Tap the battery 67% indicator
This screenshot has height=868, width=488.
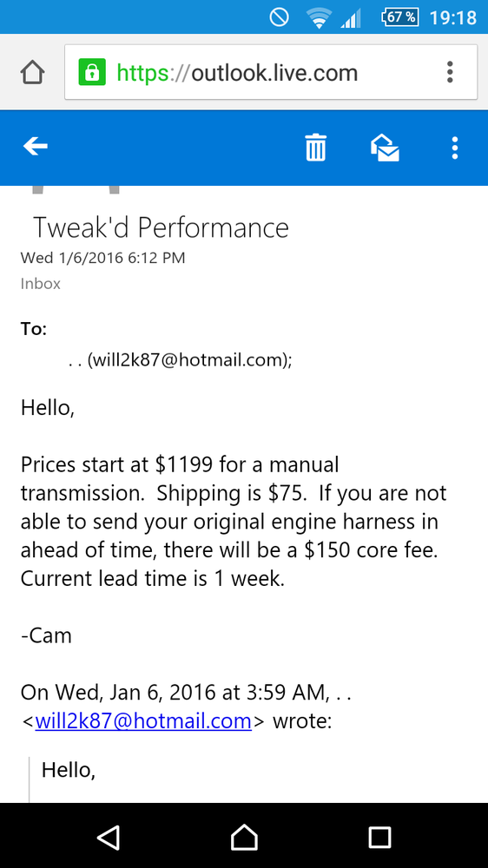[400, 17]
